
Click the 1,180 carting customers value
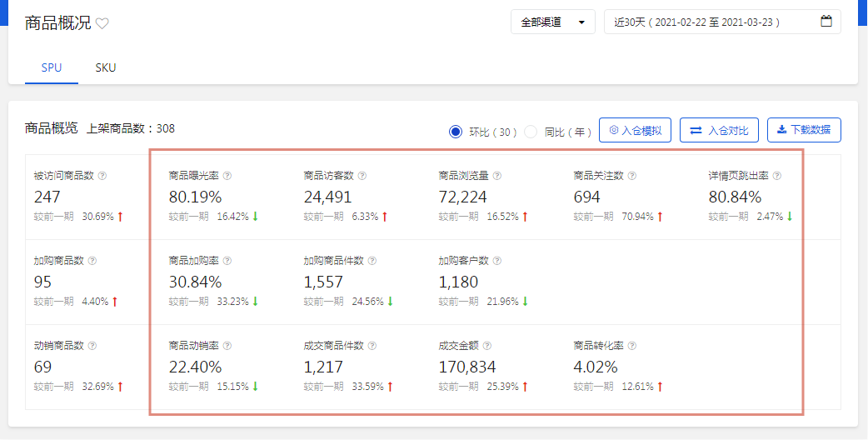tap(458, 282)
